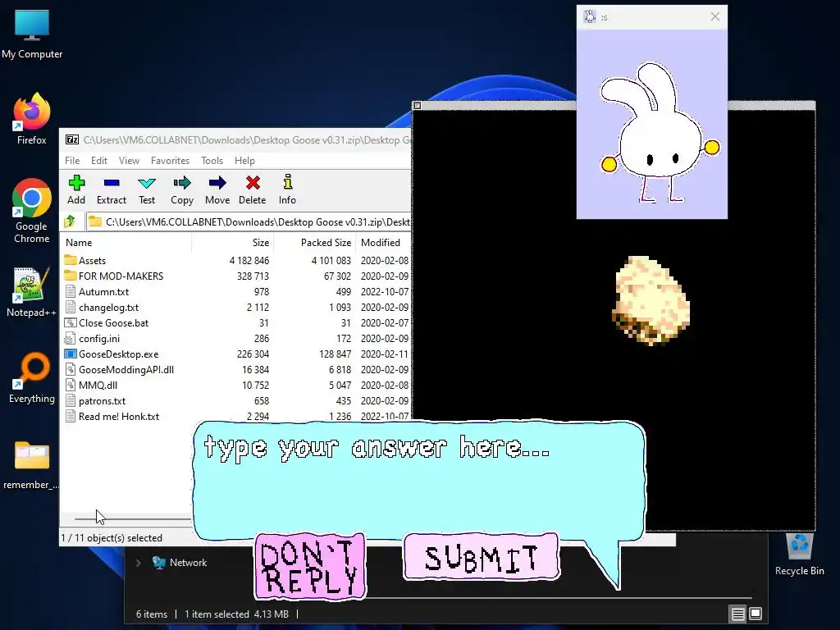Sort by Packed Size column header
Viewport: 840px width, 630px height.
315,242
